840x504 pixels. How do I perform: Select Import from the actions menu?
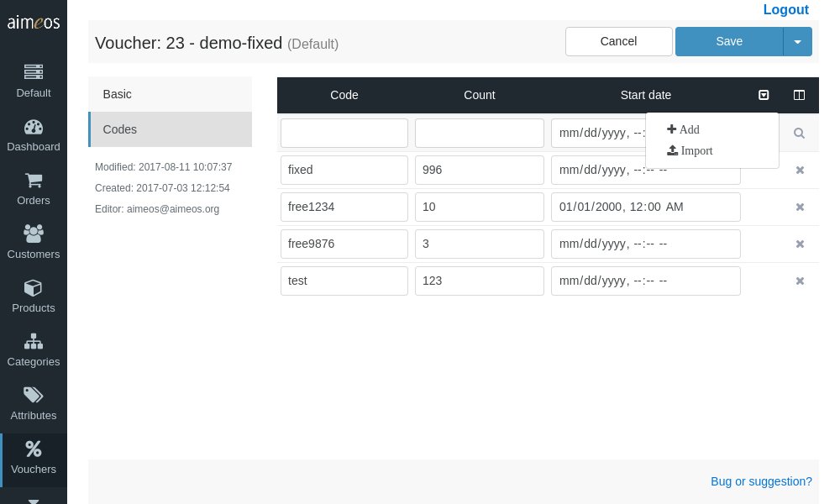click(690, 150)
